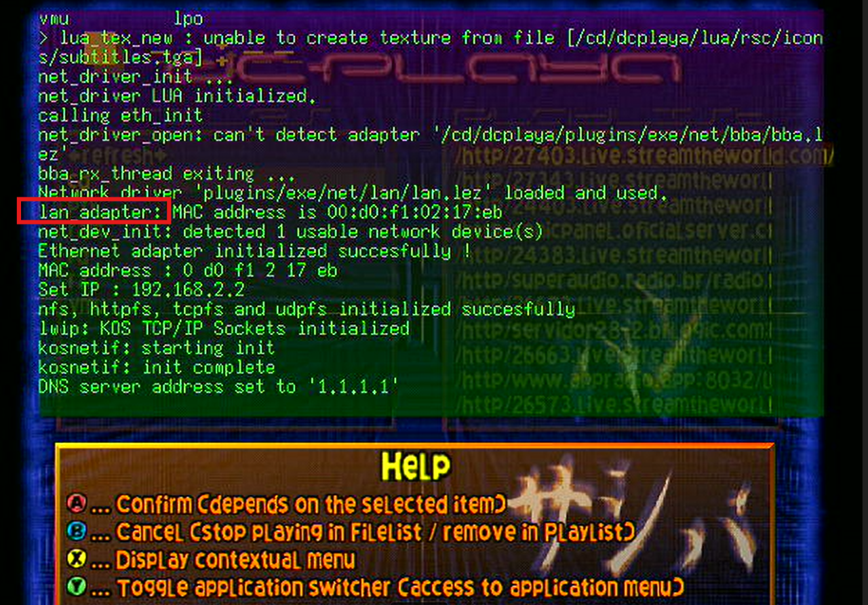868x605 pixels.
Task: Click the yellow 'Help' panel title
Action: coord(416,467)
